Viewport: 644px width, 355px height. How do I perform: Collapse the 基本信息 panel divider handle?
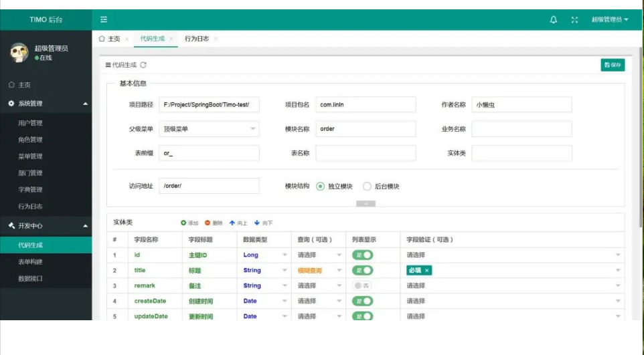pos(366,203)
